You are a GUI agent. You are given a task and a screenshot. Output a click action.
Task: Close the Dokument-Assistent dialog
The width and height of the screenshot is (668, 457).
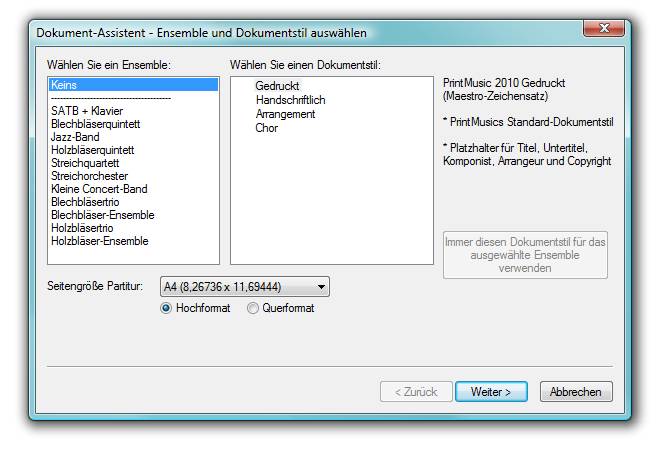(604, 28)
